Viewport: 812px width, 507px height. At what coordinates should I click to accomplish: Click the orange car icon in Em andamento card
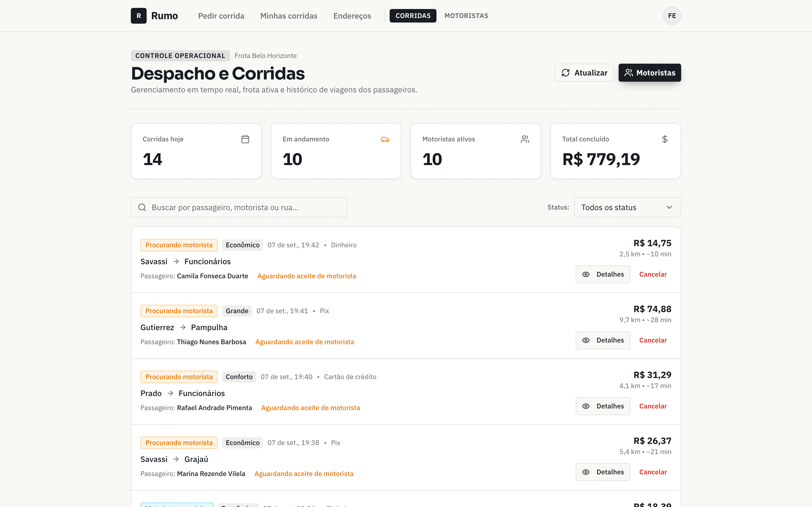pos(385,139)
